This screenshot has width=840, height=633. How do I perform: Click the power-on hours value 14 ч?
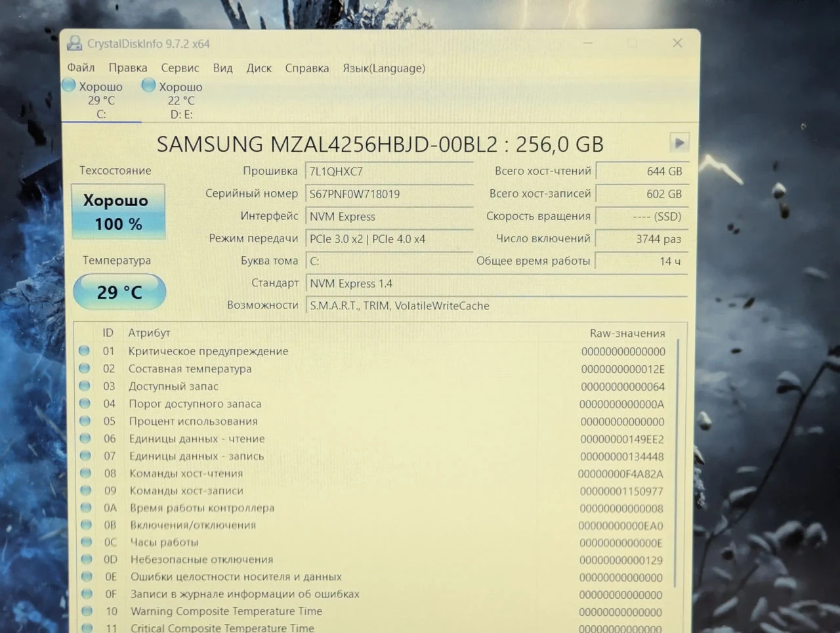click(x=642, y=261)
